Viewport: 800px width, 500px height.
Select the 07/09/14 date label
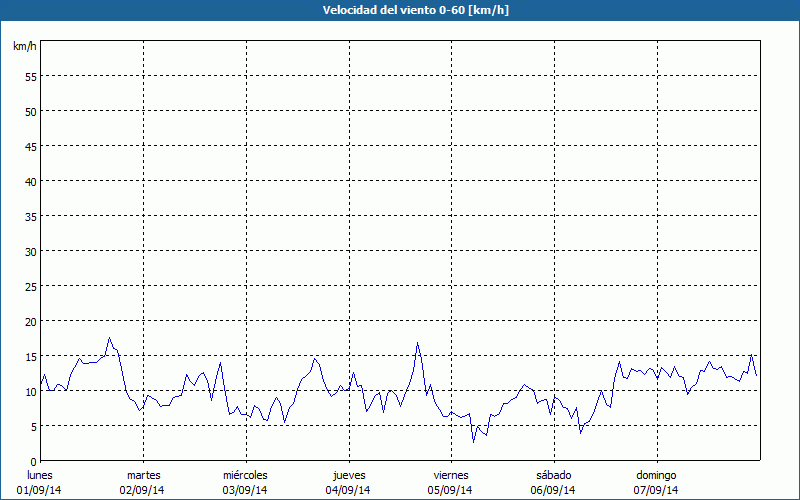(x=656, y=490)
